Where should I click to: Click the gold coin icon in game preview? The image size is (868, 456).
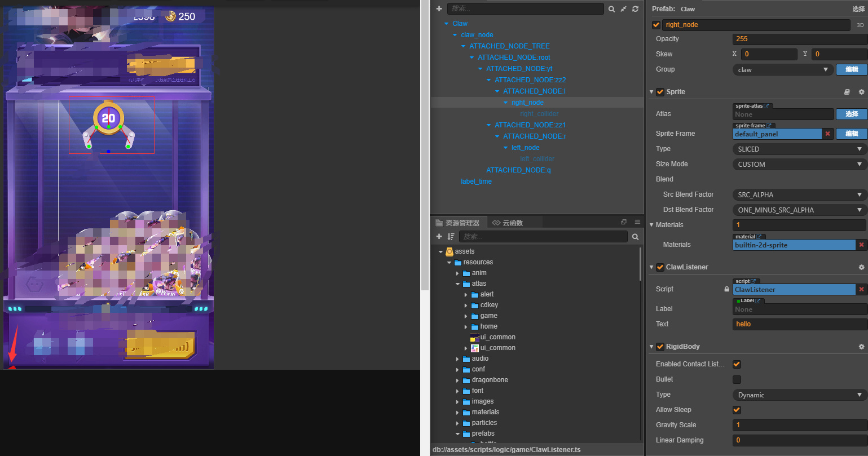tap(170, 16)
